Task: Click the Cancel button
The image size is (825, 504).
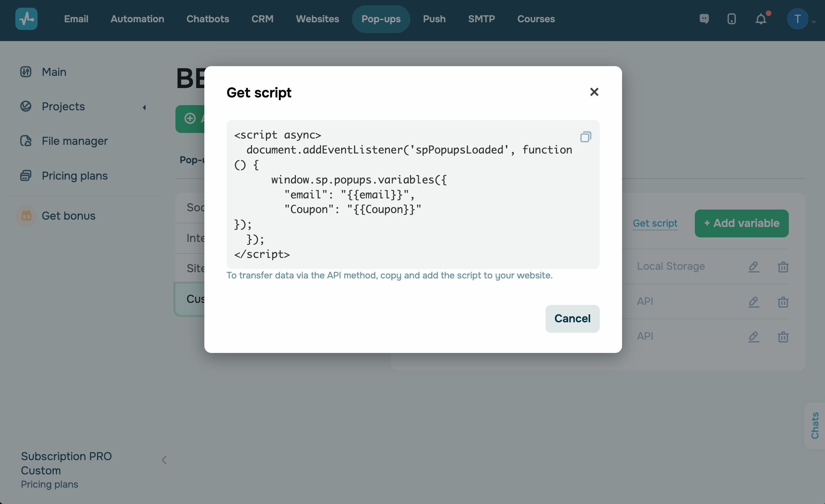Action: click(572, 318)
